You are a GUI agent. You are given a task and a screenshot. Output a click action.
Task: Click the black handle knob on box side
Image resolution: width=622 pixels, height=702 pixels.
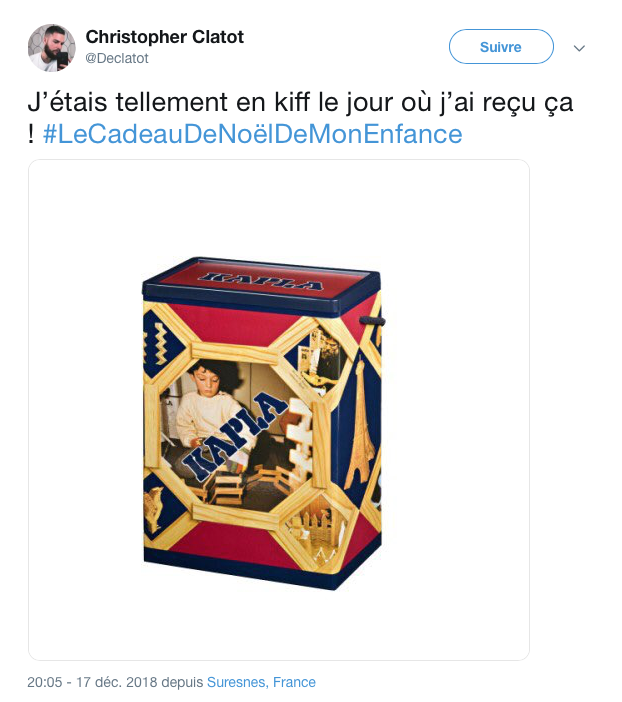pos(373,321)
